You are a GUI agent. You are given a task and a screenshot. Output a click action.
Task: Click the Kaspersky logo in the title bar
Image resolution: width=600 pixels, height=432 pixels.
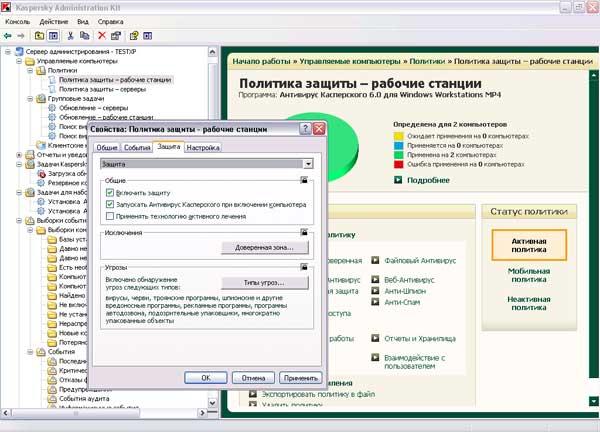[6, 7]
